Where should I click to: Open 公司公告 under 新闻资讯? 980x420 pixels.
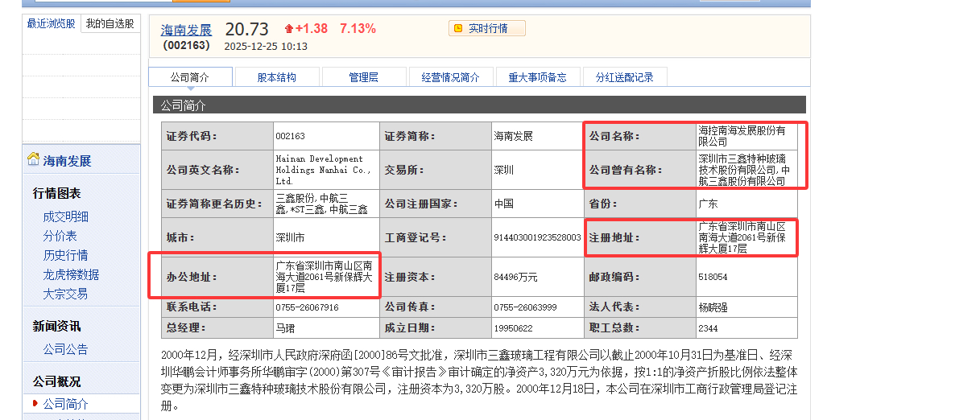point(66,349)
